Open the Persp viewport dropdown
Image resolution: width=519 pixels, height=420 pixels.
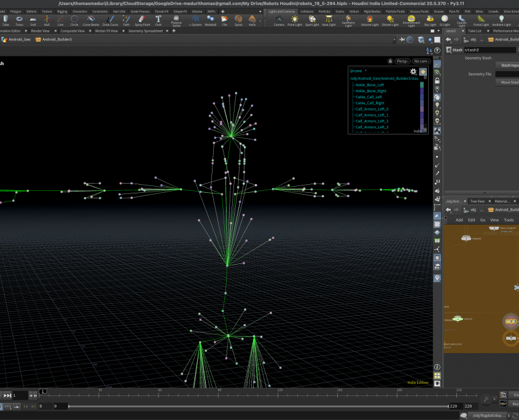coord(402,61)
